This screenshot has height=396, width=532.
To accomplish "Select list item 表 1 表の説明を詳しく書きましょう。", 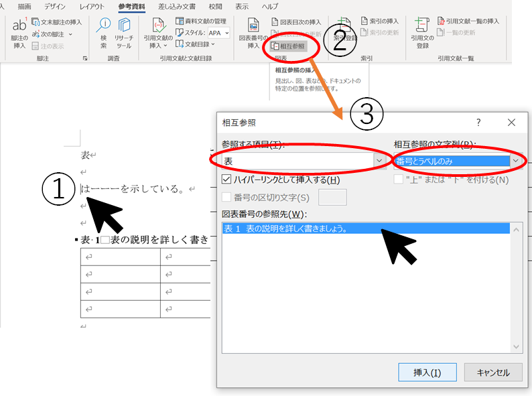I will click(x=366, y=228).
